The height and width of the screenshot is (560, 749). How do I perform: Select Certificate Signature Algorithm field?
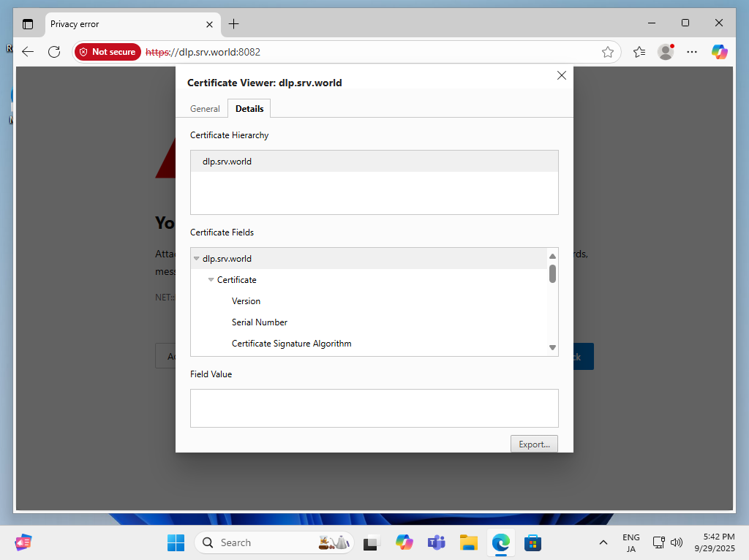(x=291, y=344)
